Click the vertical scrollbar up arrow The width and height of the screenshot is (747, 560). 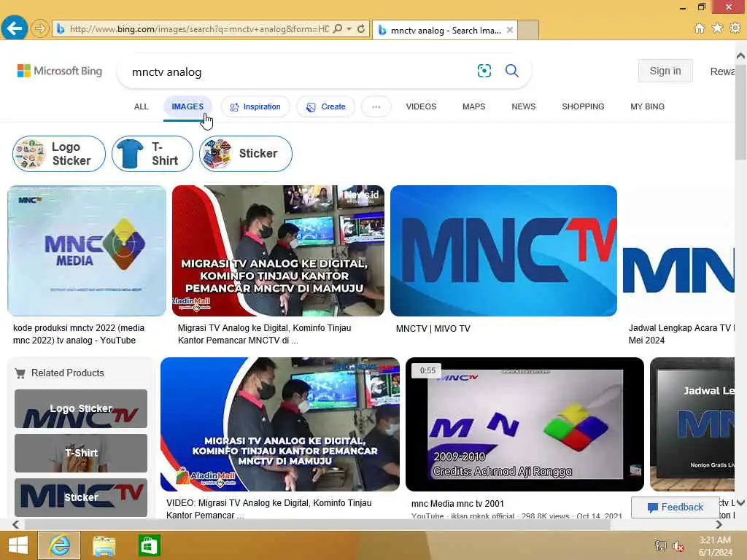741,55
